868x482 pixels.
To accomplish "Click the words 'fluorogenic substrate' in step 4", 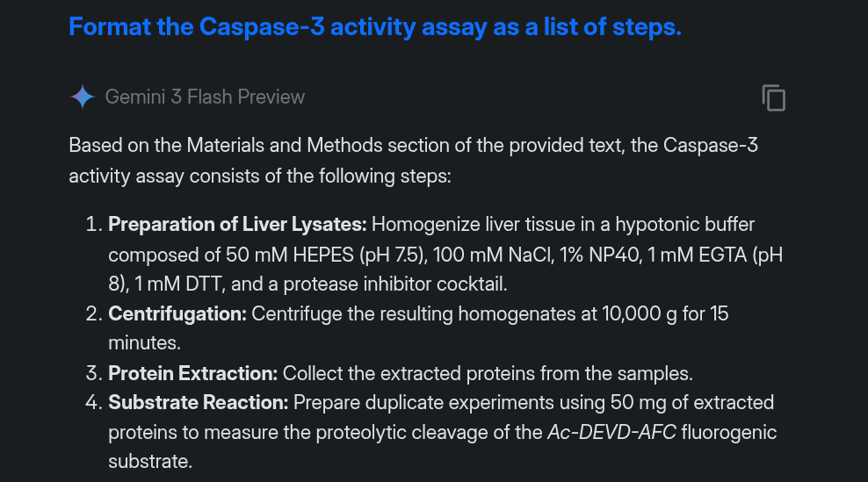I will (729, 433).
